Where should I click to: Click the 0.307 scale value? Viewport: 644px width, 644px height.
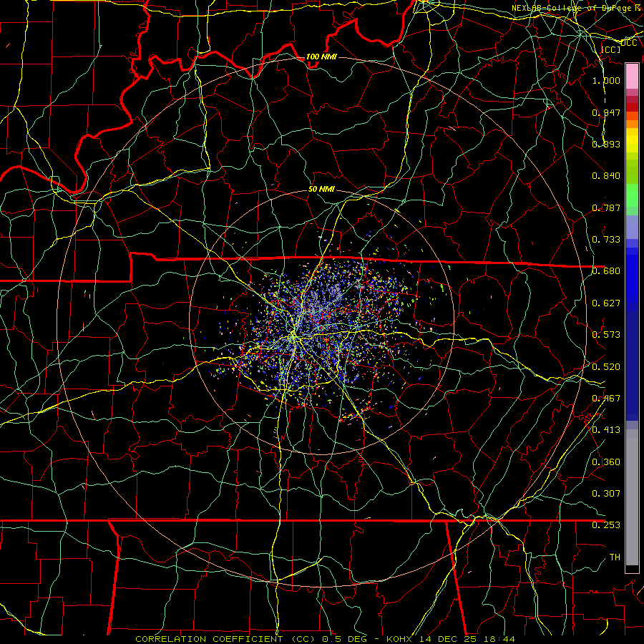[x=606, y=493]
